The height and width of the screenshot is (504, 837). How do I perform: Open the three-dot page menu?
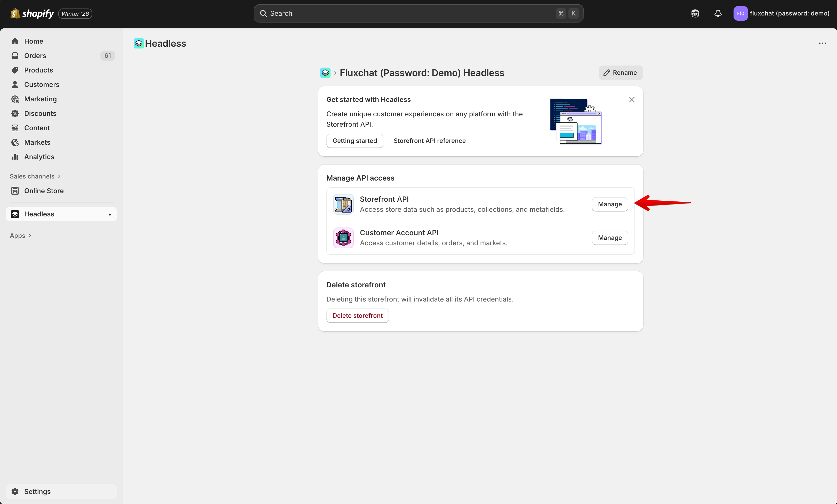coord(822,44)
